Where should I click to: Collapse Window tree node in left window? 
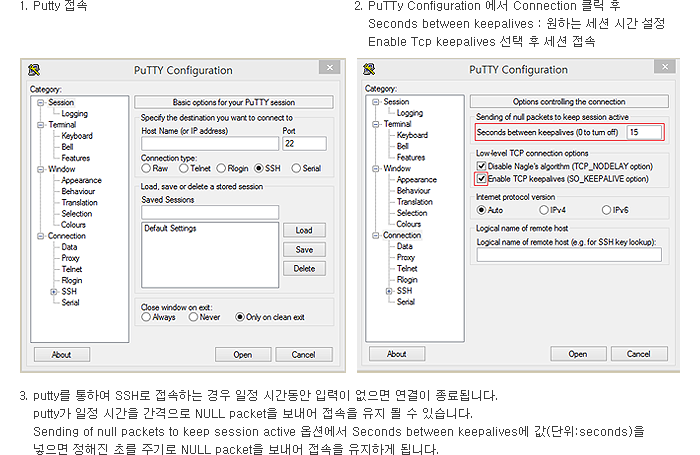[41, 170]
